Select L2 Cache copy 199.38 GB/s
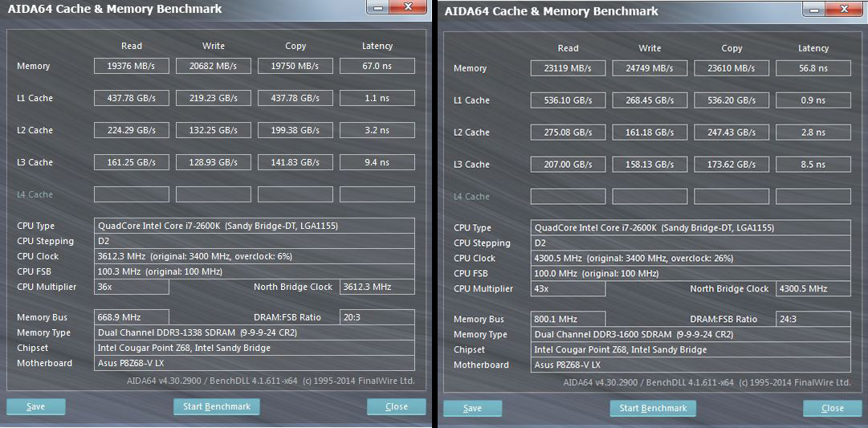Screen dimensions: 868x428 pos(295,130)
